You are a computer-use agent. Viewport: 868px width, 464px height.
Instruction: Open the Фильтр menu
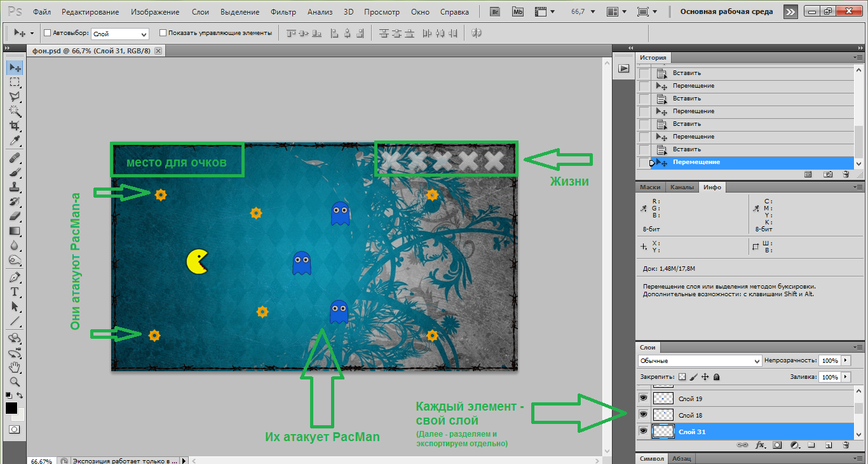(x=283, y=12)
